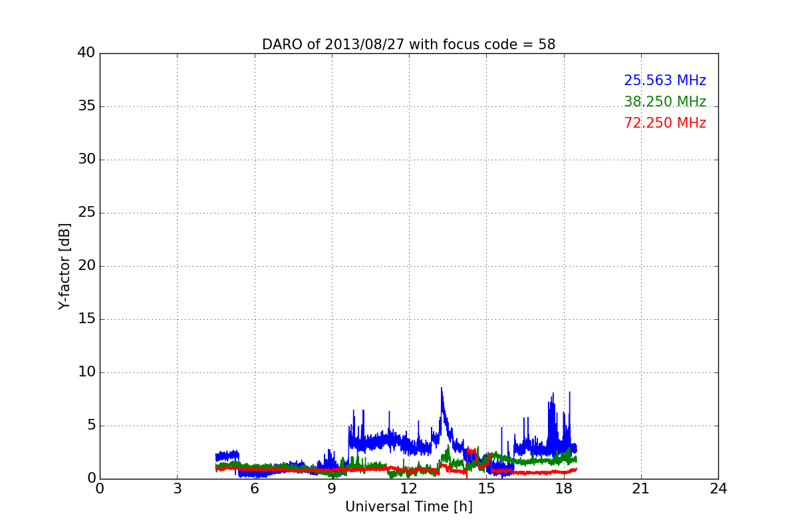Viewport: 798px width, 532px height.
Task: Click x-axis tick value 12
Action: click(409, 489)
